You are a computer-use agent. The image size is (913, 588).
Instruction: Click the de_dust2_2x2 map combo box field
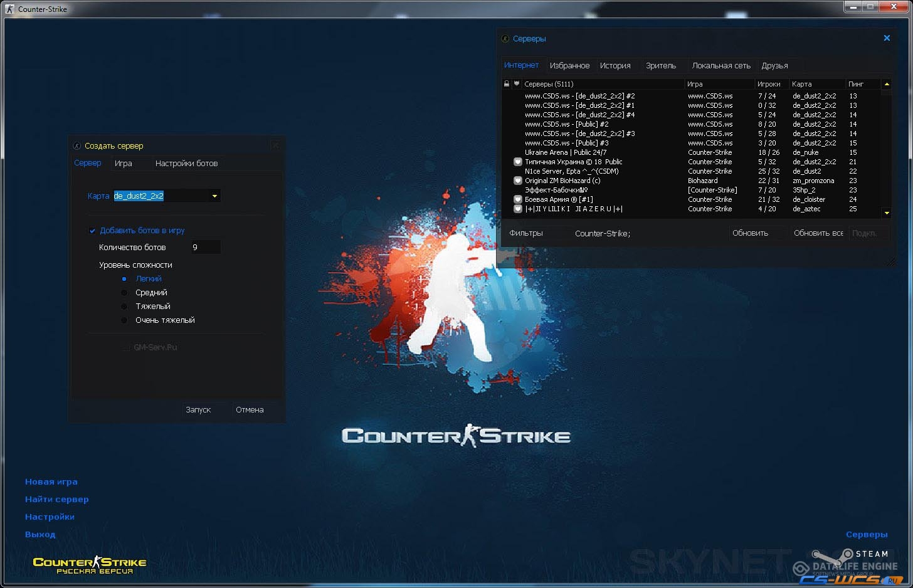pyautogui.click(x=166, y=196)
